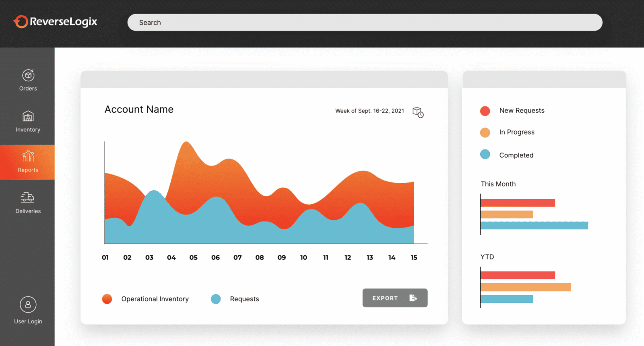Select the User Login label
This screenshot has width=644, height=346.
(28, 321)
